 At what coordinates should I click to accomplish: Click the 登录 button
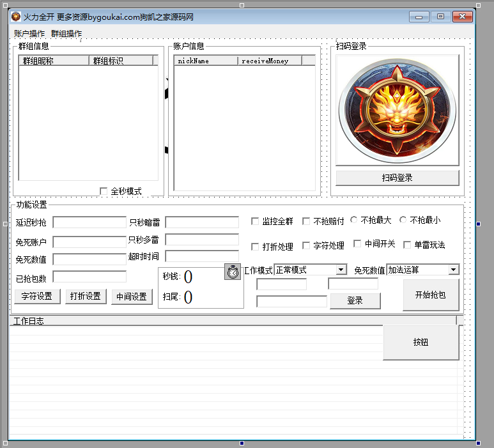click(x=355, y=301)
